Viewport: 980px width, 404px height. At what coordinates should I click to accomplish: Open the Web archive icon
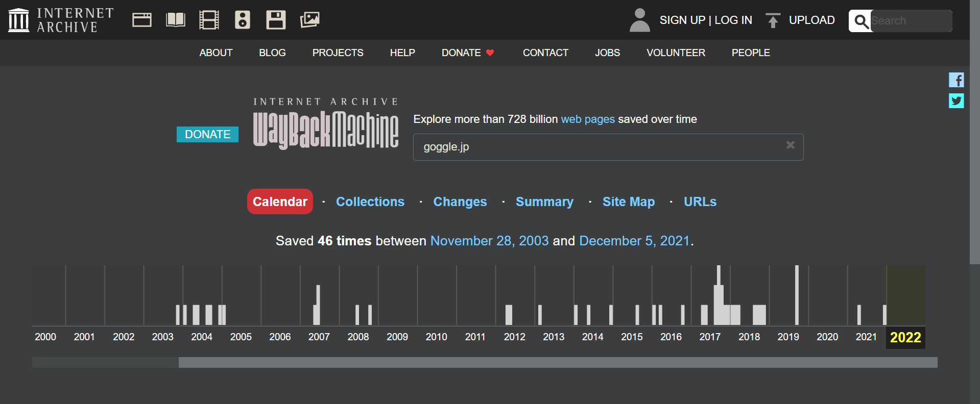tap(141, 20)
